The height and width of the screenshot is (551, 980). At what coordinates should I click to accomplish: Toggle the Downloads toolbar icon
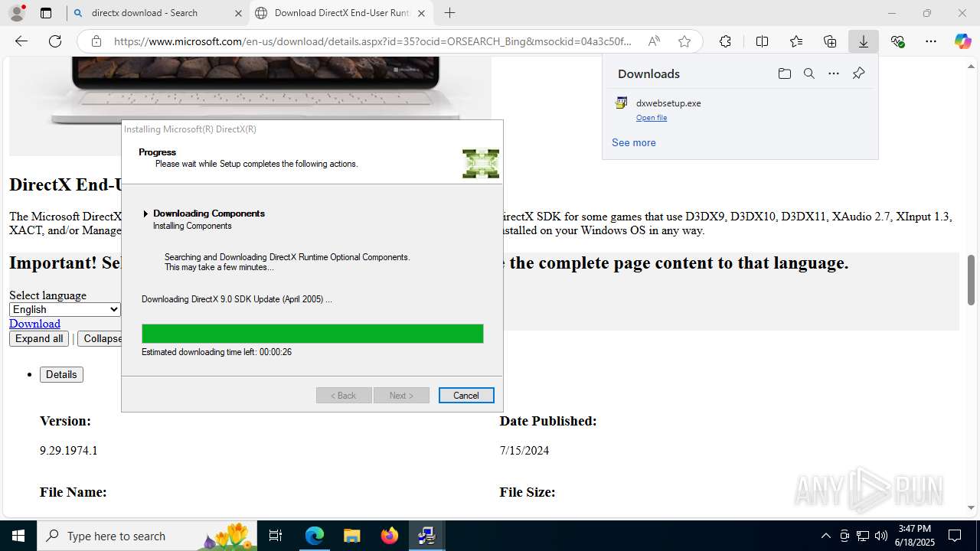[864, 41]
